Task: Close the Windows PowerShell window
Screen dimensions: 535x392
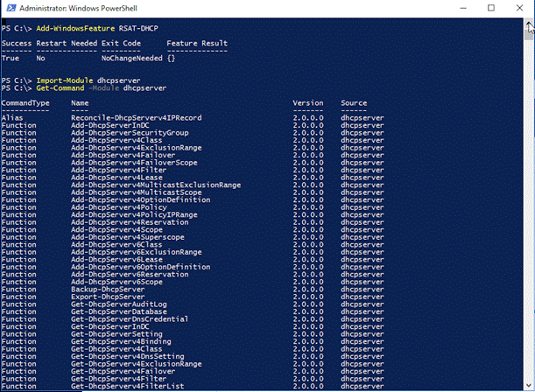Action: (x=519, y=8)
